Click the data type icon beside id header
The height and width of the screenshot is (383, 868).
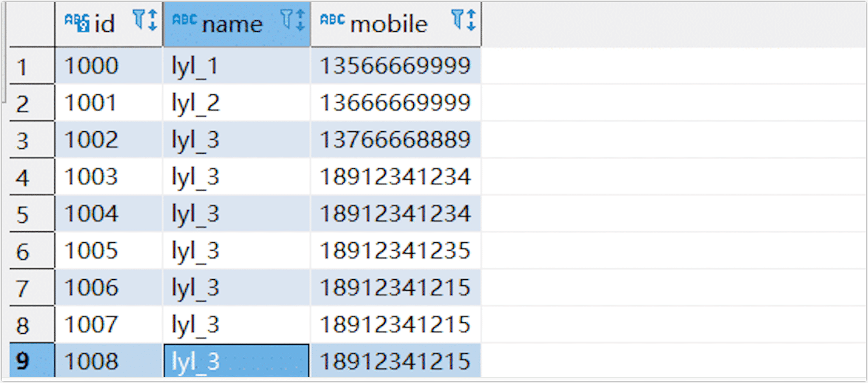[x=77, y=22]
